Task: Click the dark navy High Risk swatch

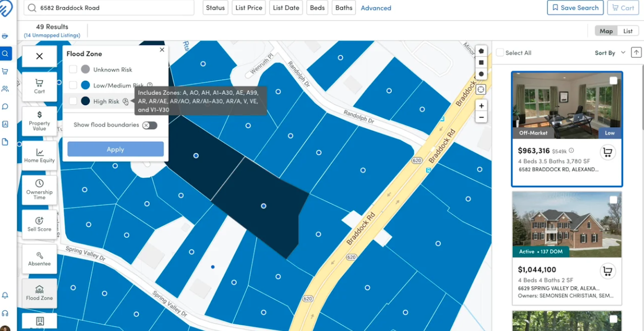Action: pyautogui.click(x=85, y=101)
